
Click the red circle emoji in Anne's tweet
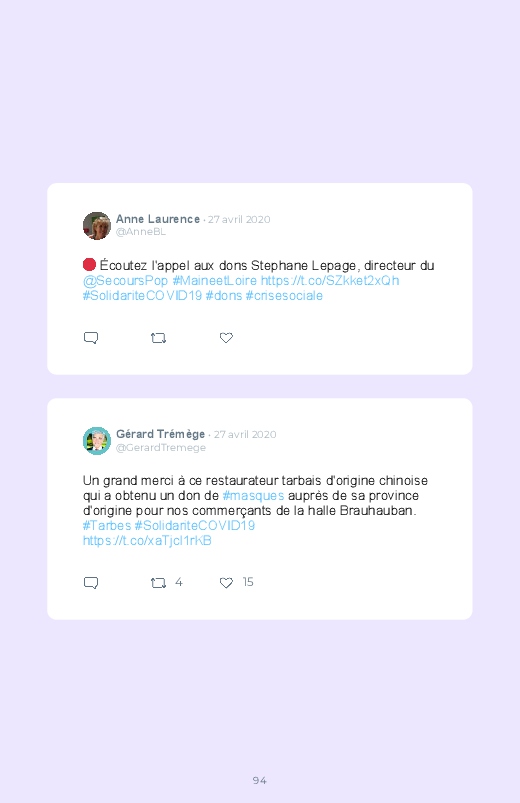click(x=89, y=265)
